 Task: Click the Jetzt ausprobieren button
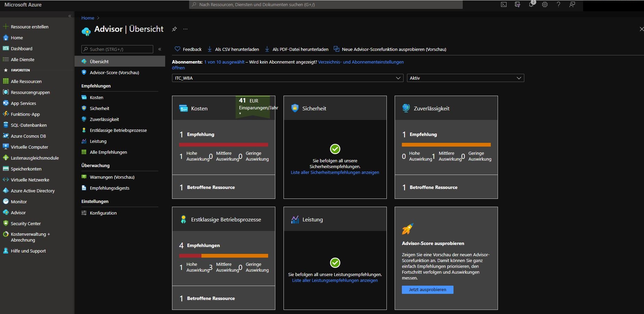click(x=428, y=290)
